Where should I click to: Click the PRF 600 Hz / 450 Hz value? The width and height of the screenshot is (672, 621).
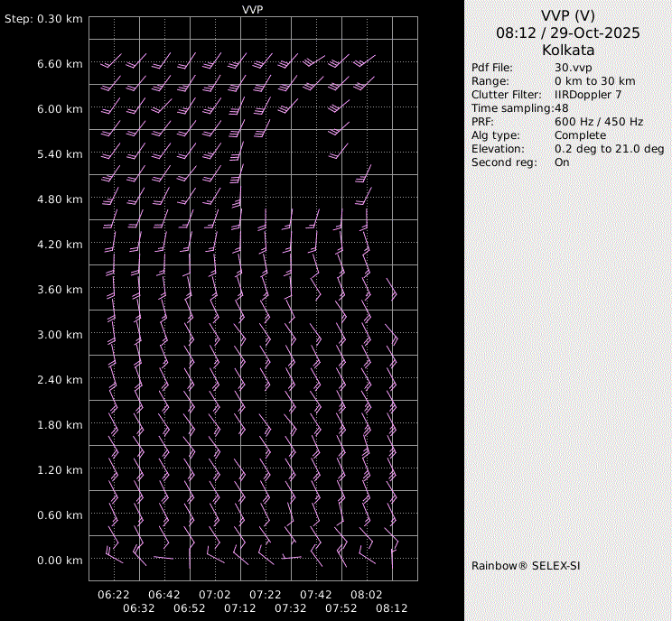coord(599,122)
